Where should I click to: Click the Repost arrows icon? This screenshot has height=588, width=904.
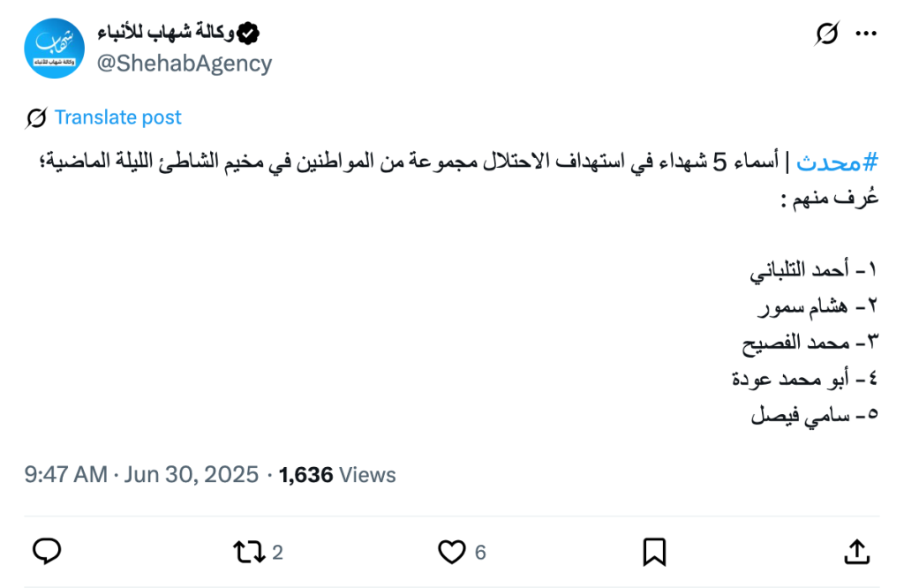tap(248, 553)
